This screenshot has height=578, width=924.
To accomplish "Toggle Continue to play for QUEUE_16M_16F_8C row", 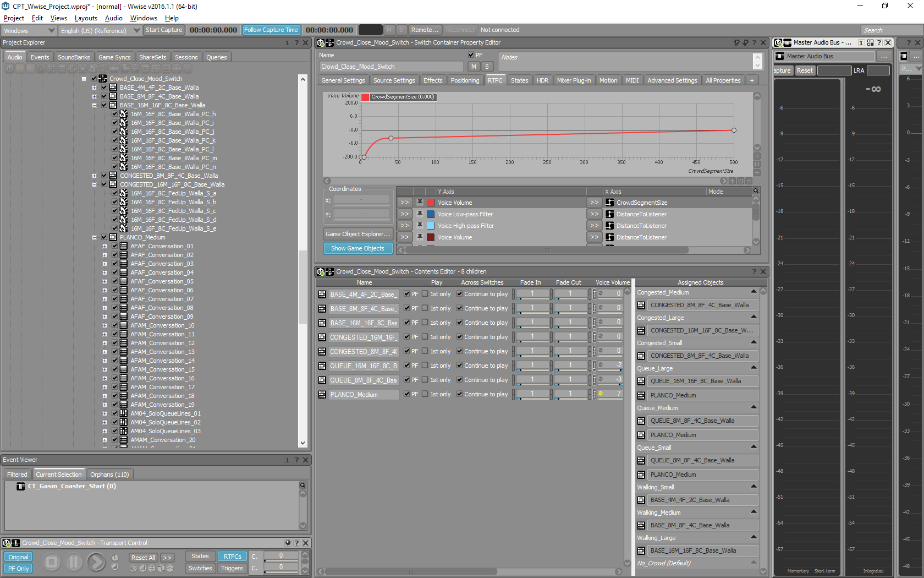I will (x=459, y=366).
